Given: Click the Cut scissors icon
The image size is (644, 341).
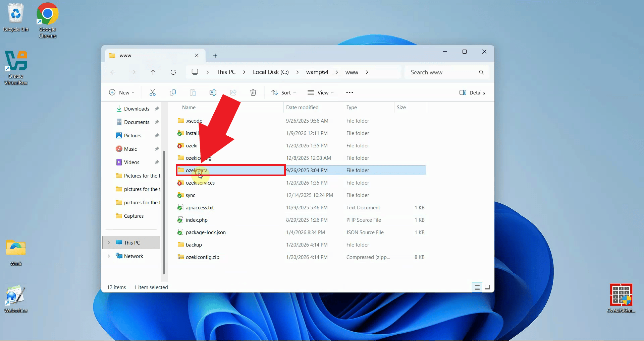Looking at the screenshot, I should coord(153,92).
